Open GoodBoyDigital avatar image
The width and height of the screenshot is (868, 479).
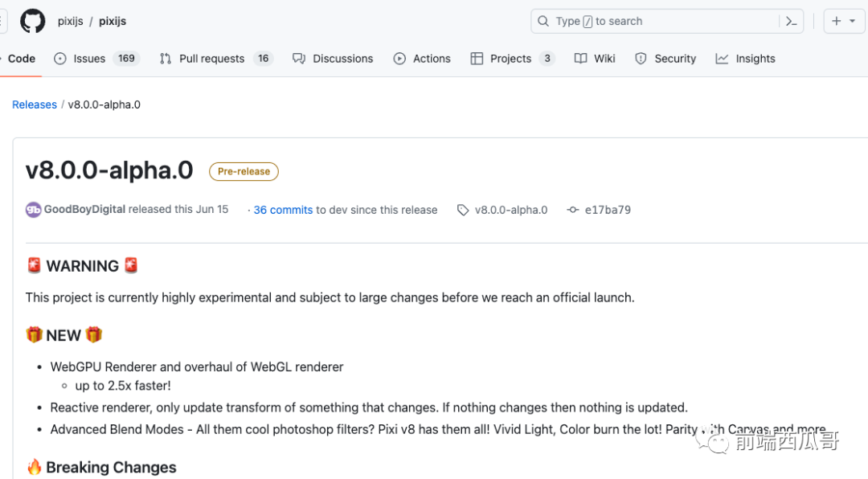pyautogui.click(x=33, y=210)
